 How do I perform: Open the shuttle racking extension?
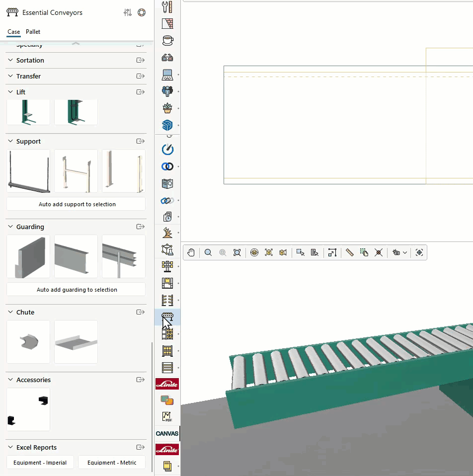(x=167, y=283)
